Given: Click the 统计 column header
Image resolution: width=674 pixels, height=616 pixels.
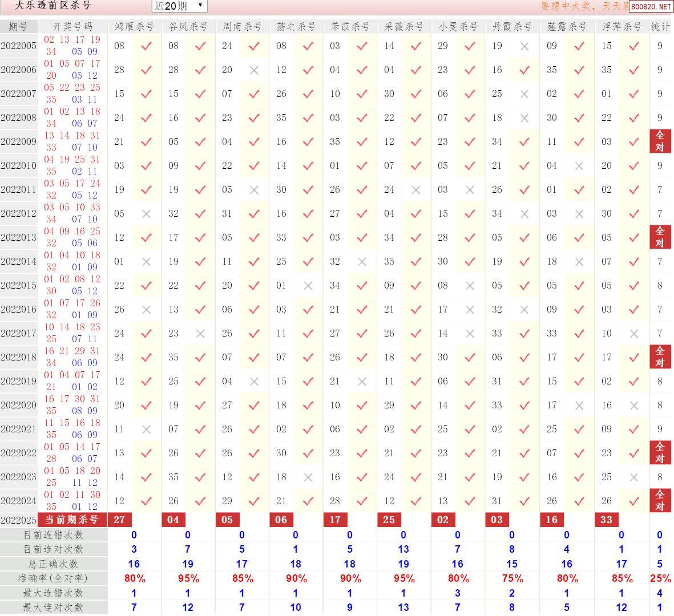Looking at the screenshot, I should [660, 27].
